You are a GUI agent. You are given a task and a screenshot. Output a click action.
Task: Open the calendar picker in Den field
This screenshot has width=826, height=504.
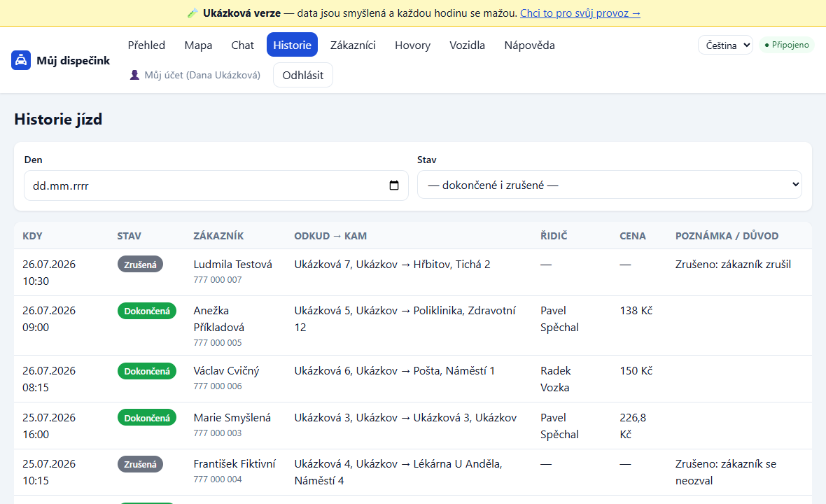[x=394, y=185]
